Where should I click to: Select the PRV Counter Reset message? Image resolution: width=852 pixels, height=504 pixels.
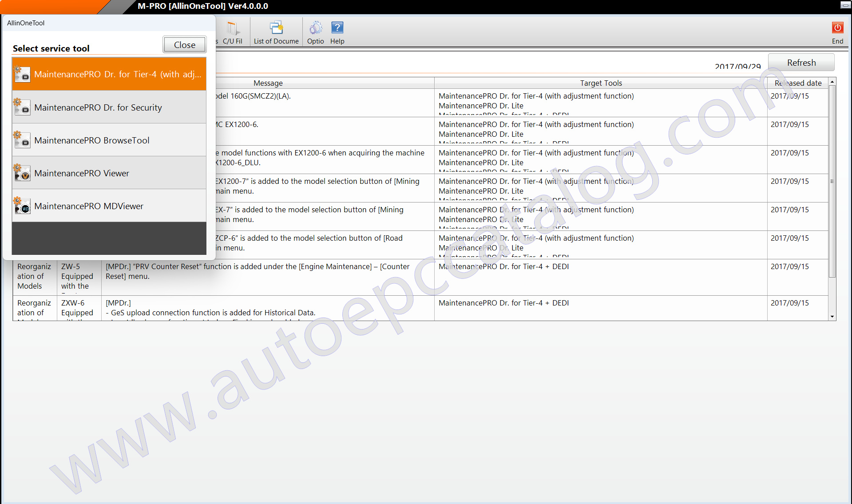tap(268, 278)
